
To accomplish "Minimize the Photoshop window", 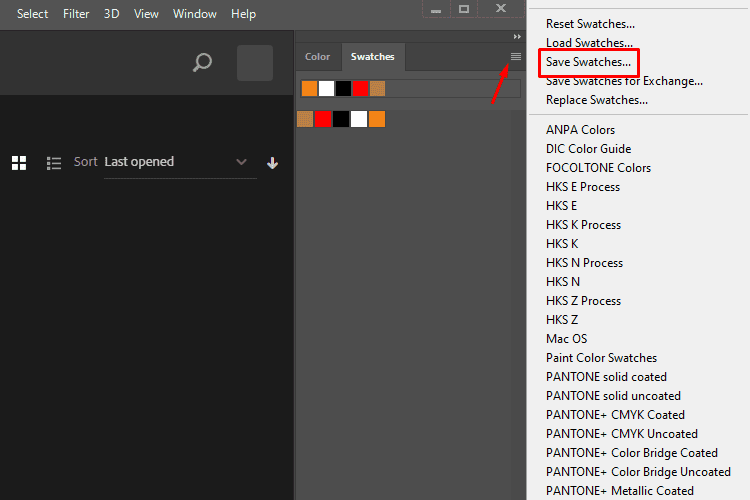I will point(436,10).
